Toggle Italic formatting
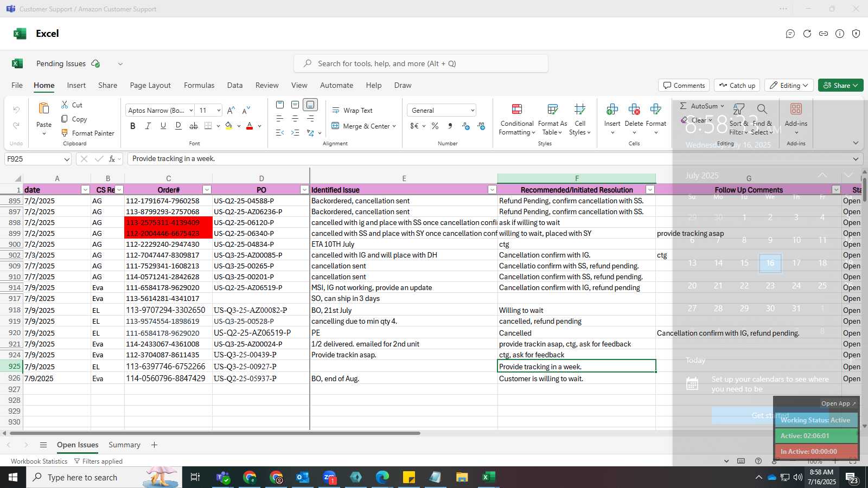Screen dimensions: 868x488 point(148,126)
